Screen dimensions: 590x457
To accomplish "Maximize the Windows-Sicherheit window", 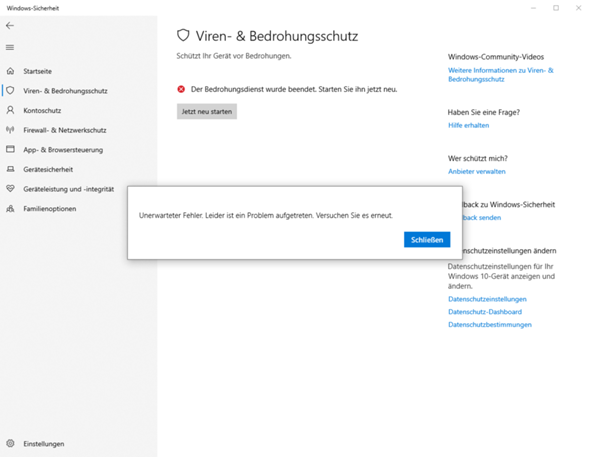I will (x=556, y=8).
